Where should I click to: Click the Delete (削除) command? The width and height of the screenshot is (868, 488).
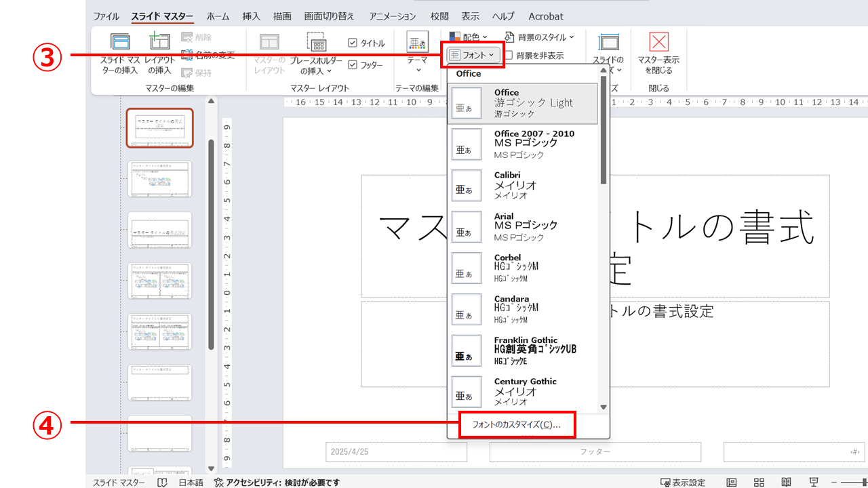[x=197, y=37]
